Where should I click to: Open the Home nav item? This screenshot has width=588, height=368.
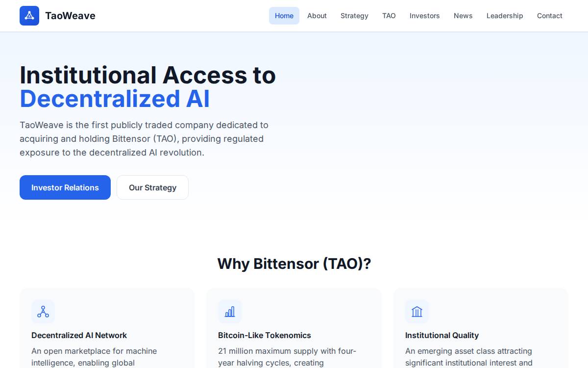284,16
